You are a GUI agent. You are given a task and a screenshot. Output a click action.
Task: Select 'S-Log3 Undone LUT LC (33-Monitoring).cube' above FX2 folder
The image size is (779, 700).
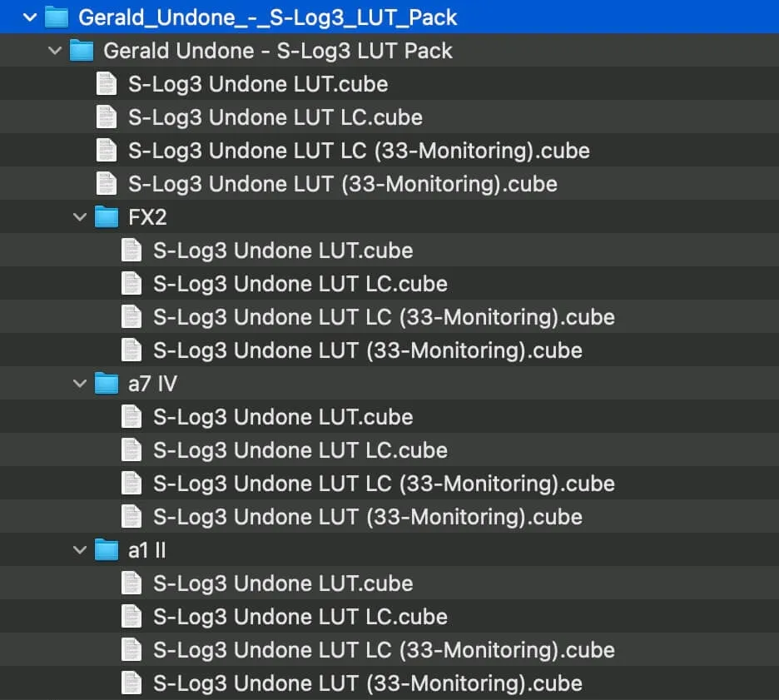tap(359, 151)
